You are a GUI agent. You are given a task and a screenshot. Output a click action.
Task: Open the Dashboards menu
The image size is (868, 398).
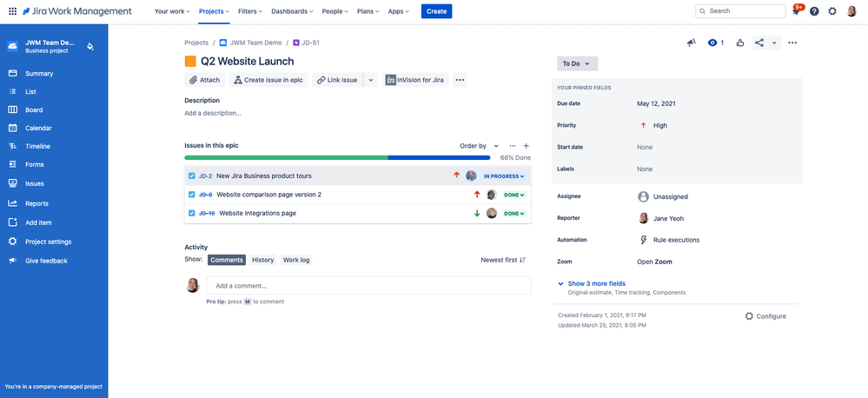point(292,11)
